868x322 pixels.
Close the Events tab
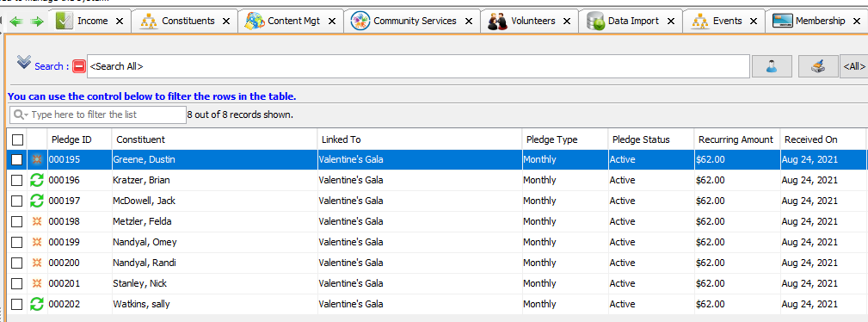[x=754, y=21]
